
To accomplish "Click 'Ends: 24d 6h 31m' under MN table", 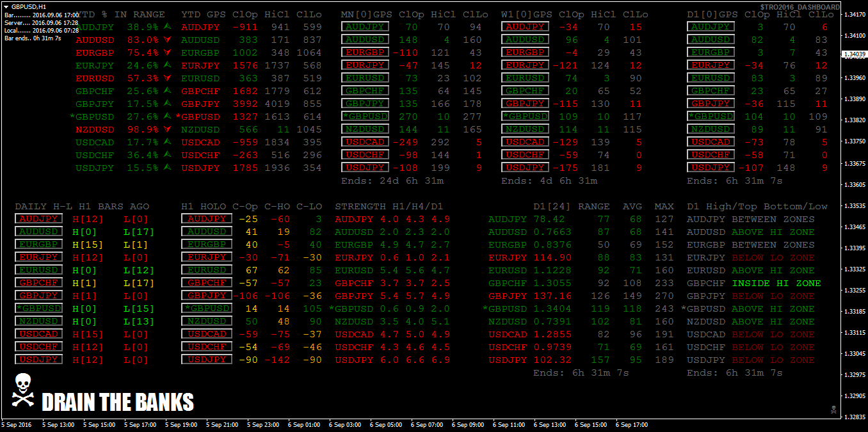I will 392,180.
